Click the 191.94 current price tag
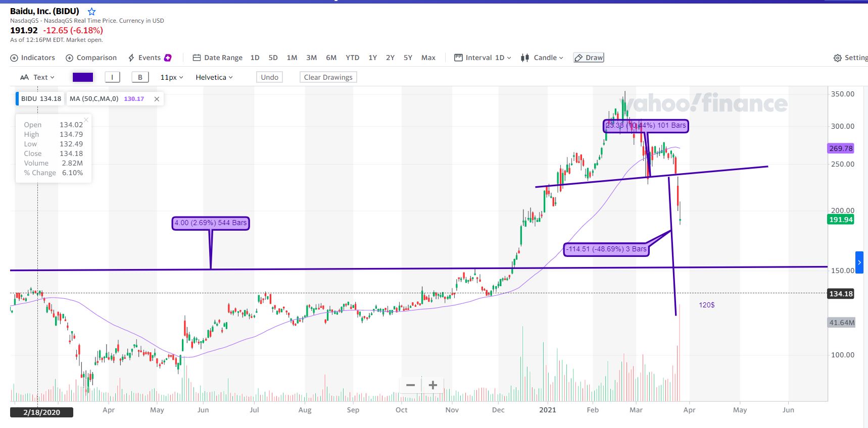The height and width of the screenshot is (428, 868). (841, 220)
